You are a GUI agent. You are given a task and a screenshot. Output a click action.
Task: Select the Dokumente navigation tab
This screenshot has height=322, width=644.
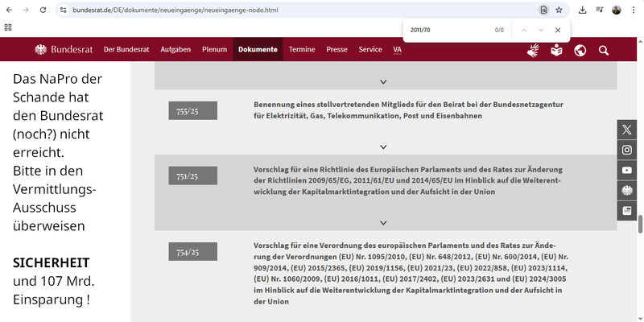[258, 49]
